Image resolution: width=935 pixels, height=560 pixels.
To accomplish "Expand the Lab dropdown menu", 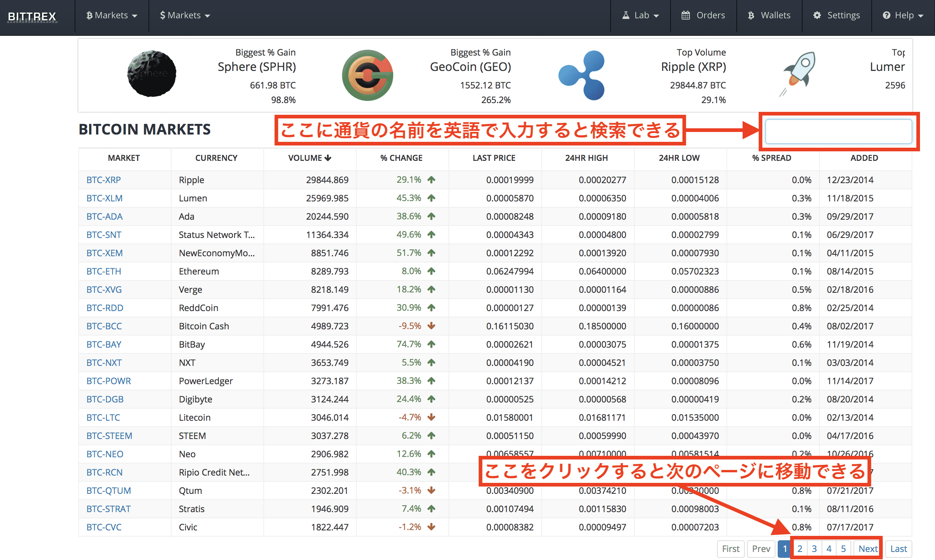I will pos(641,15).
